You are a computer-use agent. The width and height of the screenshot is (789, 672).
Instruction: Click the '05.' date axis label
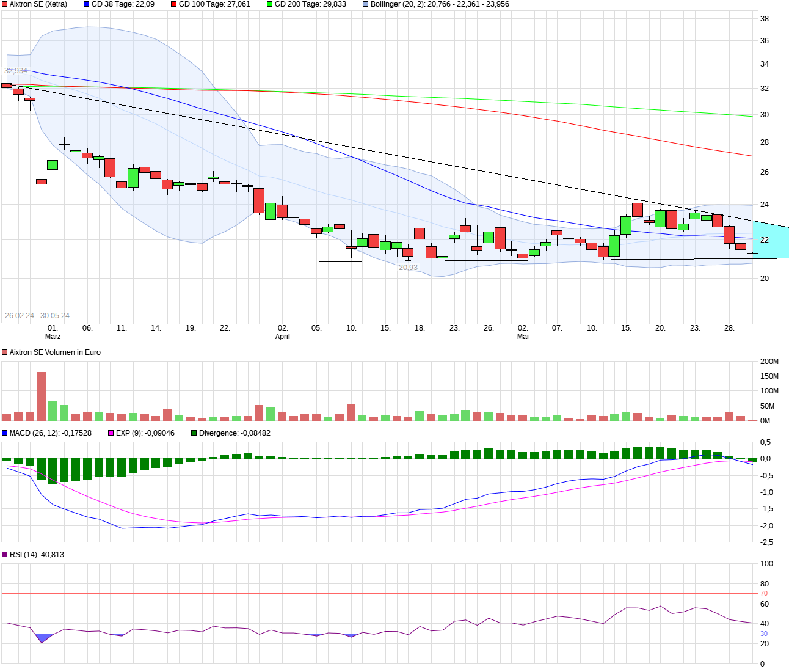point(316,328)
